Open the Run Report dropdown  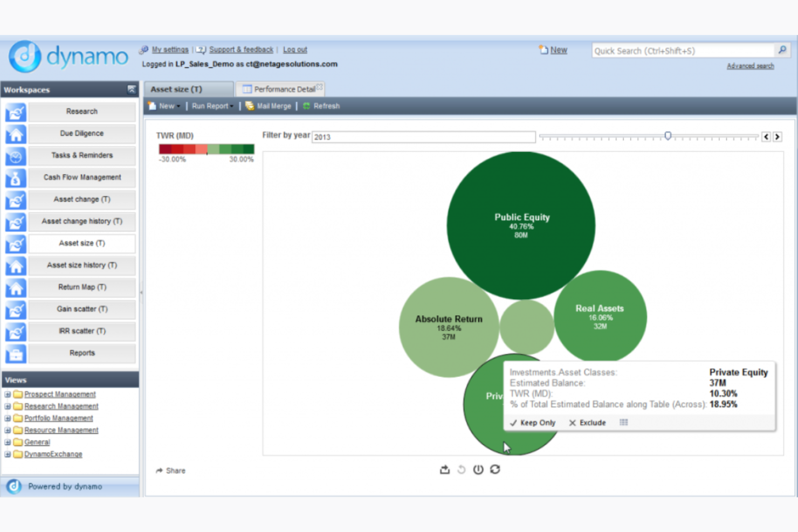pyautogui.click(x=211, y=106)
